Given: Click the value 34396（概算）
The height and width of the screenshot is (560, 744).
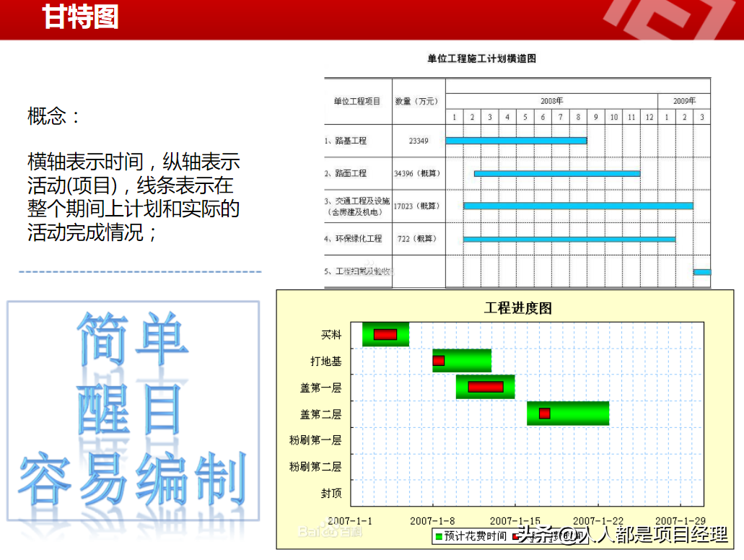Looking at the screenshot, I should 418,173.
